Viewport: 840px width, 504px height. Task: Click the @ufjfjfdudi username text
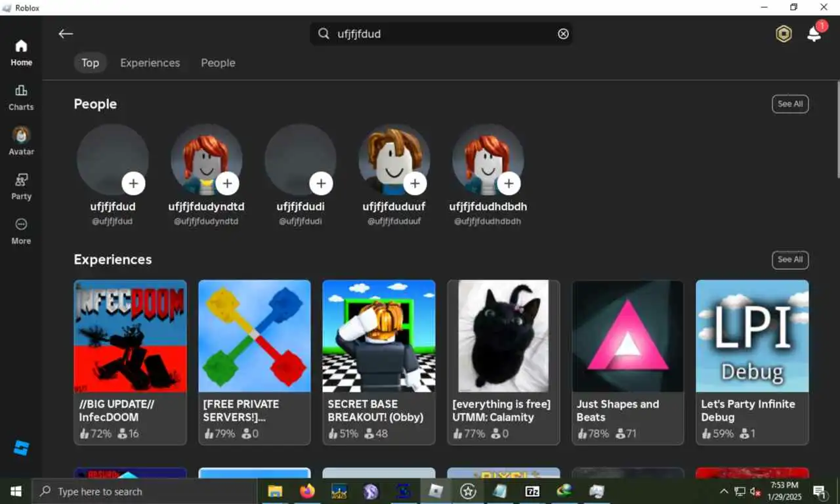point(300,222)
